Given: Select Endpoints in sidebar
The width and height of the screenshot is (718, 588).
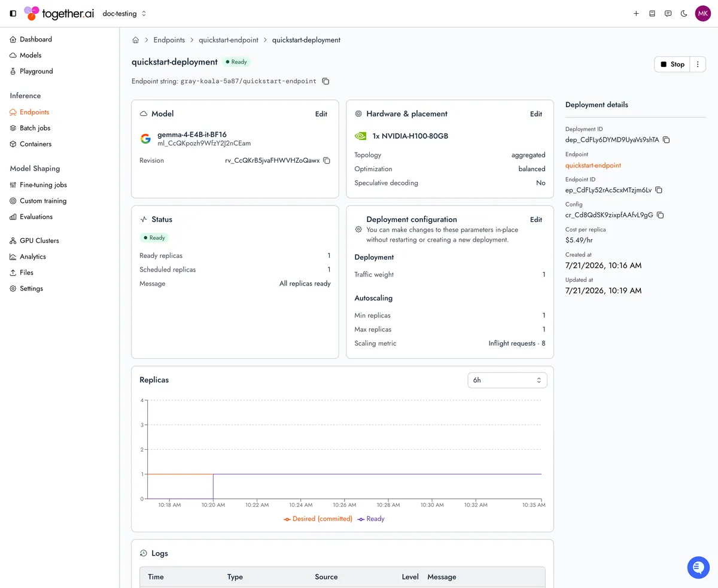Looking at the screenshot, I should (x=35, y=112).
